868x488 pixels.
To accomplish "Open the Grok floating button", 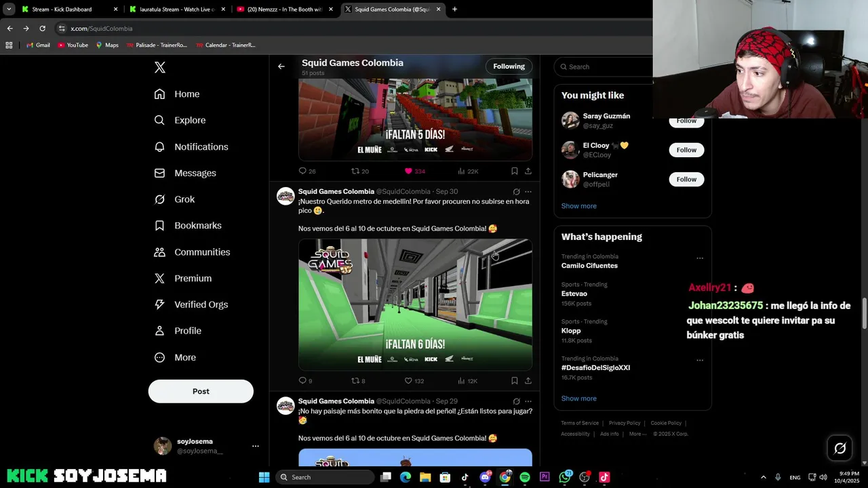I will point(840,448).
